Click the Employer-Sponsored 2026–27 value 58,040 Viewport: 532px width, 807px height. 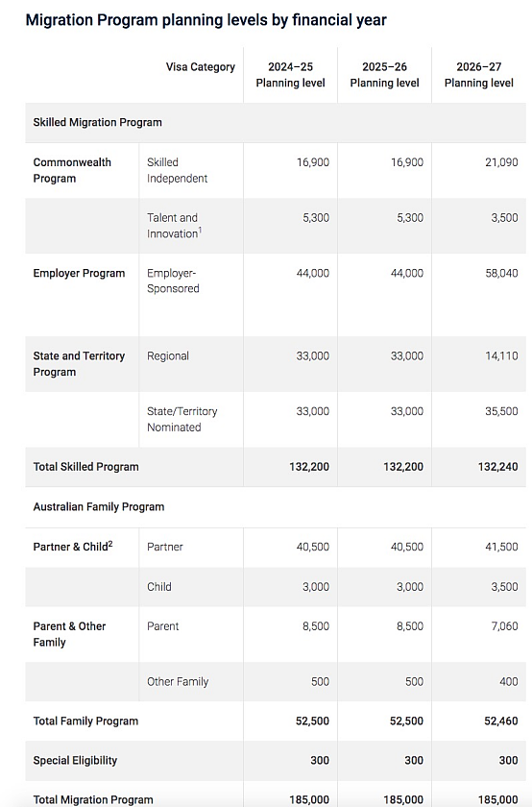tap(501, 273)
